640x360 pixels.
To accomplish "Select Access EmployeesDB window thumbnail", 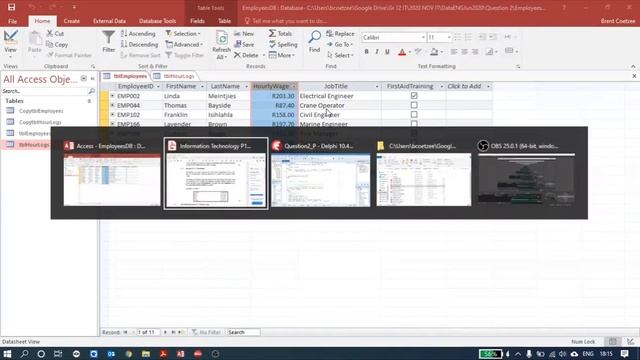I will [112, 173].
